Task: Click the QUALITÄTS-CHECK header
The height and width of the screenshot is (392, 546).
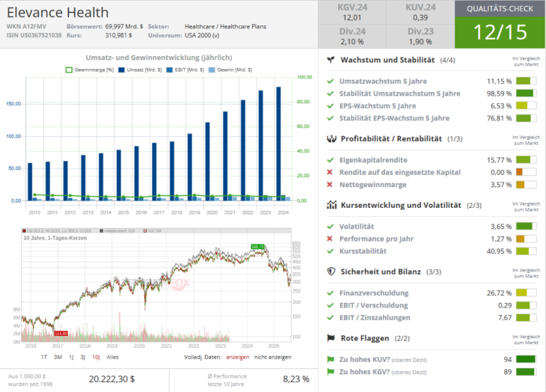Action: tap(500, 9)
